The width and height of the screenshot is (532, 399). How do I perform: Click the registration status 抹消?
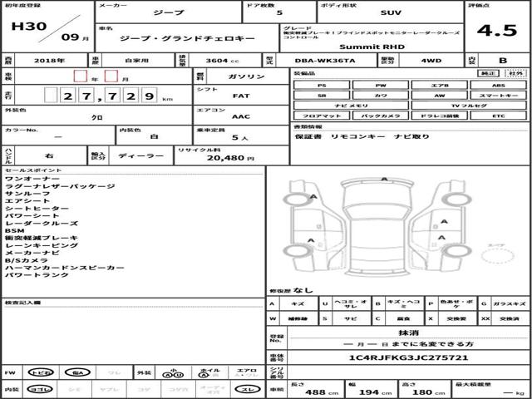408,332
